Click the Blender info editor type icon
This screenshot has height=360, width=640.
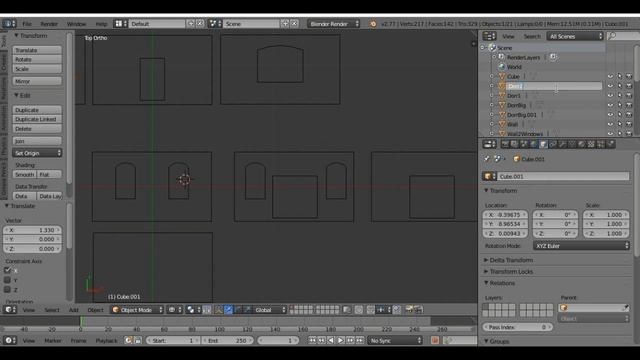click(9, 24)
